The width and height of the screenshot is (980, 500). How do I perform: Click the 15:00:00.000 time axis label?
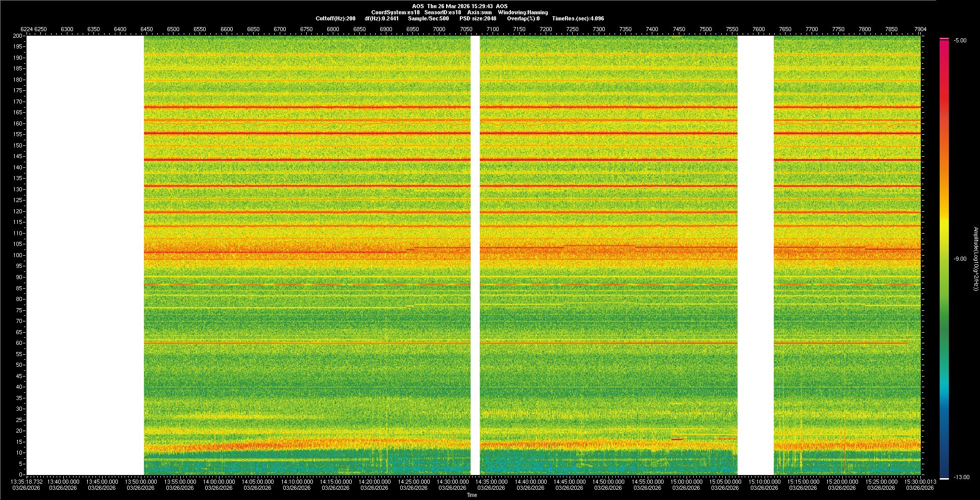coord(686,482)
